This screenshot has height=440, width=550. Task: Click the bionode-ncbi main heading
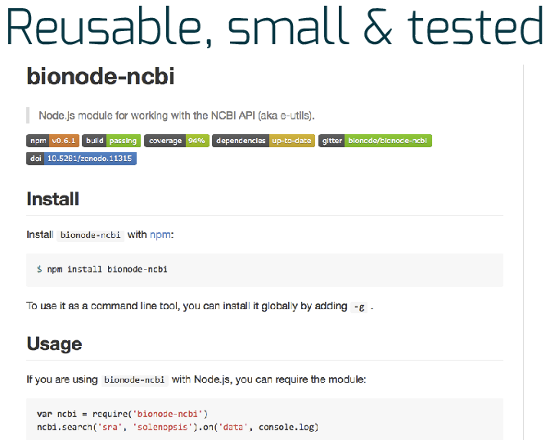coord(101,76)
